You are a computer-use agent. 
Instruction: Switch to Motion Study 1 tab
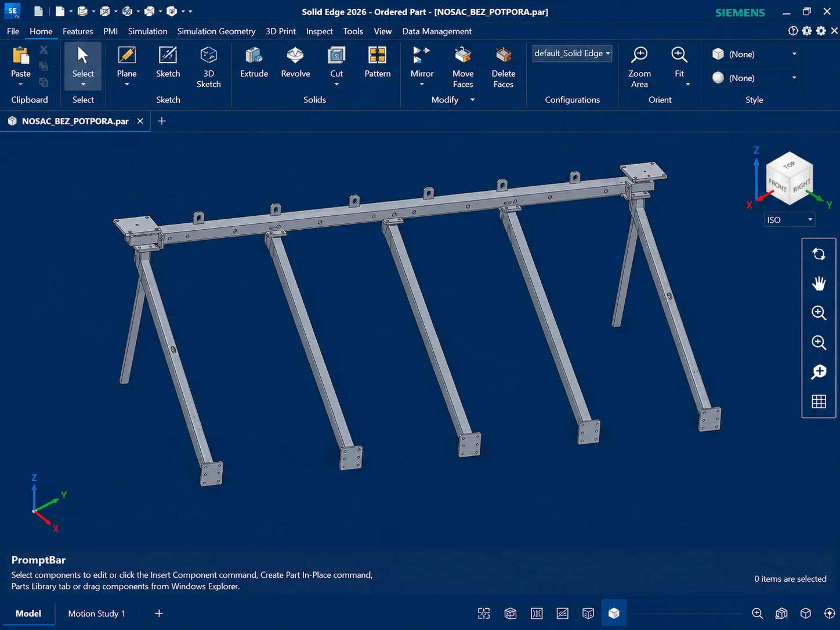coord(96,613)
